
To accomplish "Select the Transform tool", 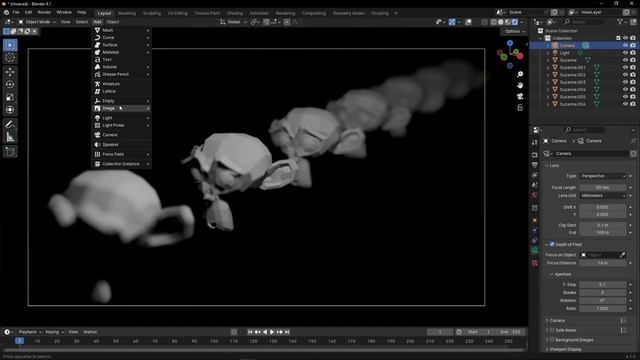I will [10, 110].
